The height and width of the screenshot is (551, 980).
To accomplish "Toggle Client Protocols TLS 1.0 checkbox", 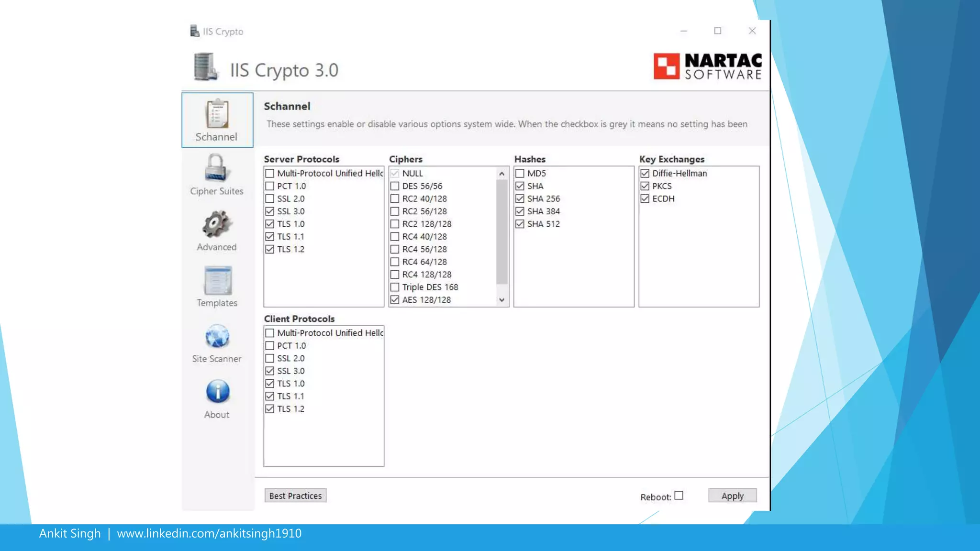I will pyautogui.click(x=270, y=384).
